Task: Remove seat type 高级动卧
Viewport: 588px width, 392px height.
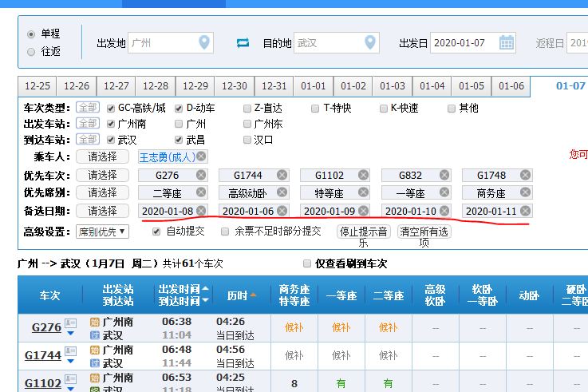Action: [282, 192]
